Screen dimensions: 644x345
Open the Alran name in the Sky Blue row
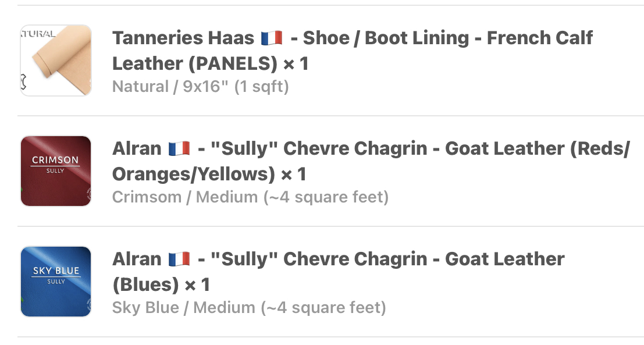pyautogui.click(x=137, y=259)
